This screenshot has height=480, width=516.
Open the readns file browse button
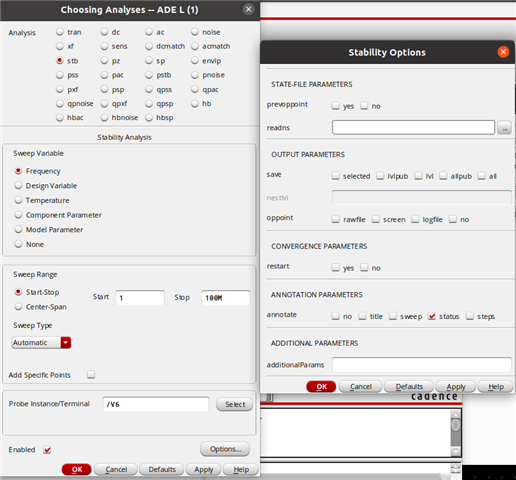point(504,128)
